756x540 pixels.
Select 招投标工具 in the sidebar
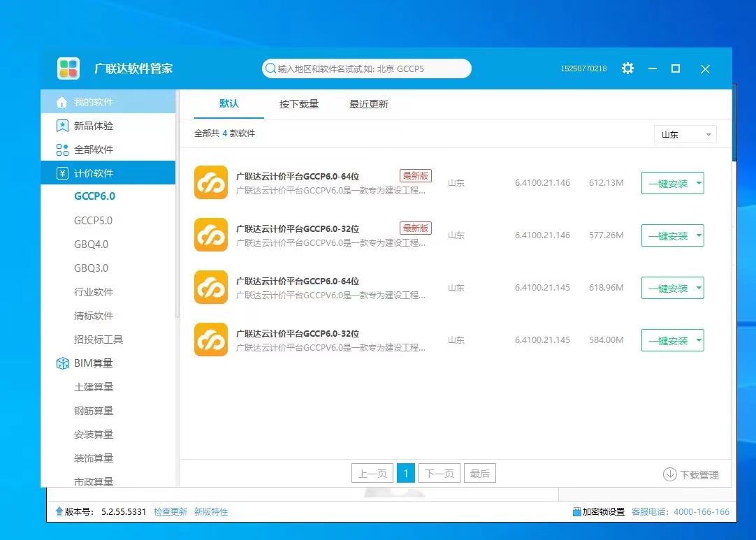coord(99,340)
